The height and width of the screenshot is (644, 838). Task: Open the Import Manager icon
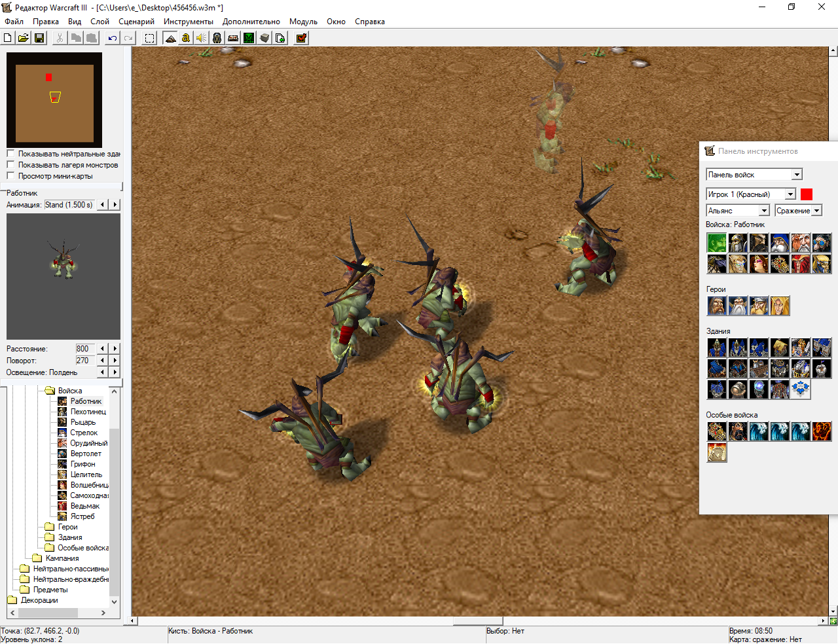280,38
